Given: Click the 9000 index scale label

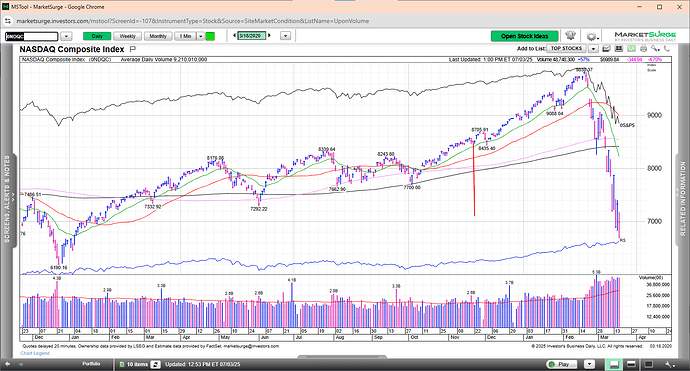Looking at the screenshot, I should [654, 115].
